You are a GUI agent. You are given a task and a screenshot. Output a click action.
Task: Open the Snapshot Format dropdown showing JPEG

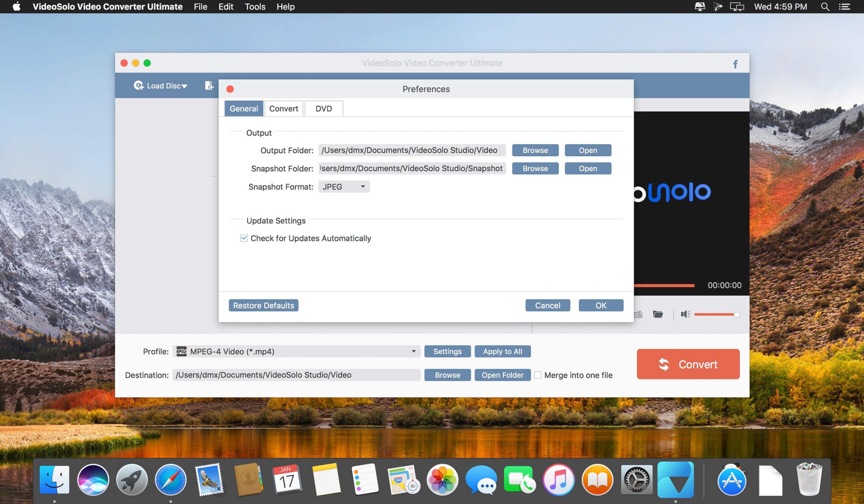point(344,187)
